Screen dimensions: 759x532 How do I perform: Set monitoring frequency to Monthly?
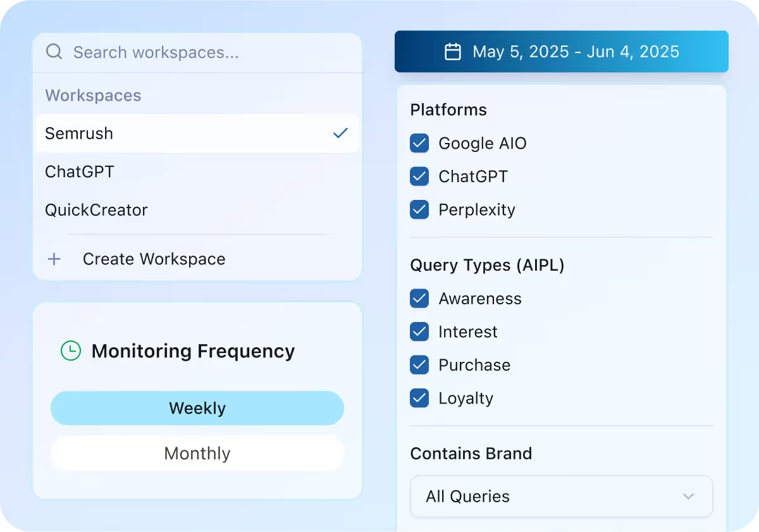tap(197, 454)
